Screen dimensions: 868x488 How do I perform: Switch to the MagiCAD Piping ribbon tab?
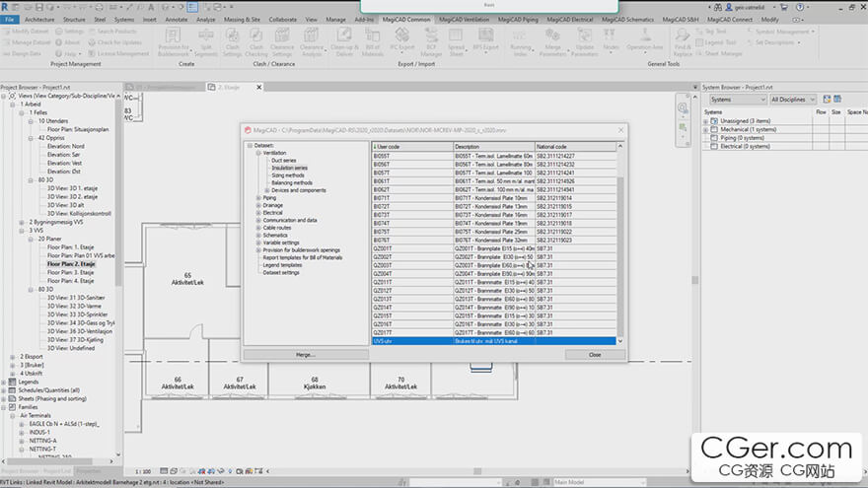518,20
